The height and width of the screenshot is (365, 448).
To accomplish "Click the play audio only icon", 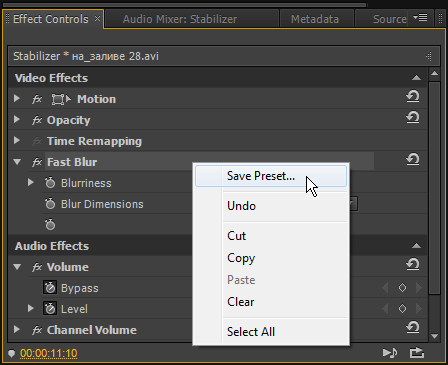I will [390, 353].
